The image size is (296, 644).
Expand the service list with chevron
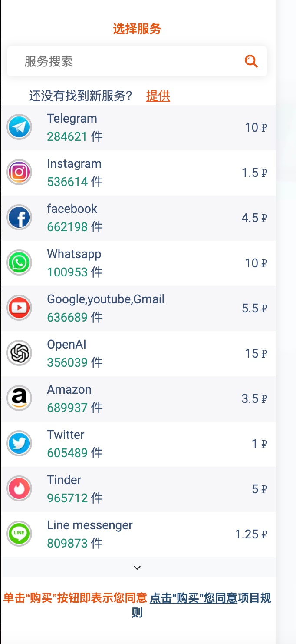point(137,568)
